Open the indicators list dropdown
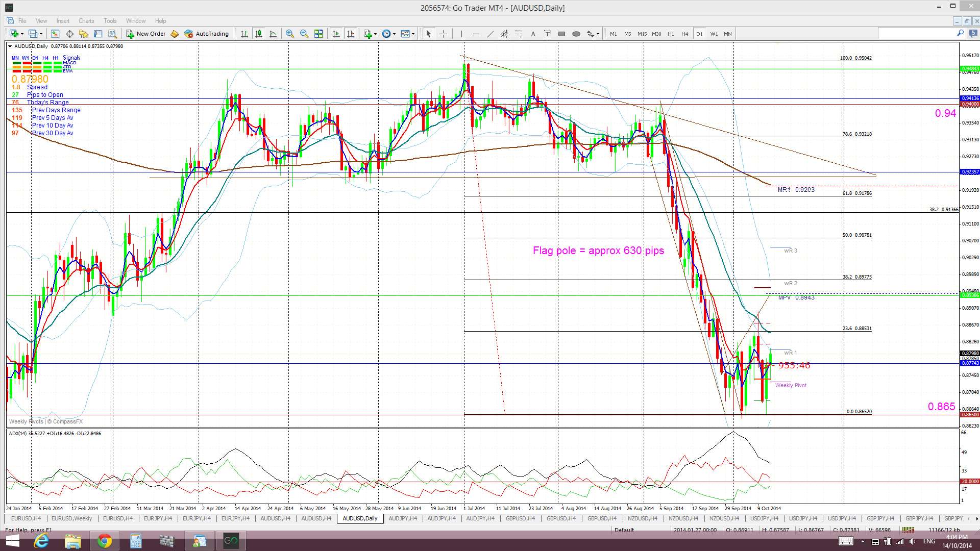This screenshot has width=980, height=551. pos(370,34)
